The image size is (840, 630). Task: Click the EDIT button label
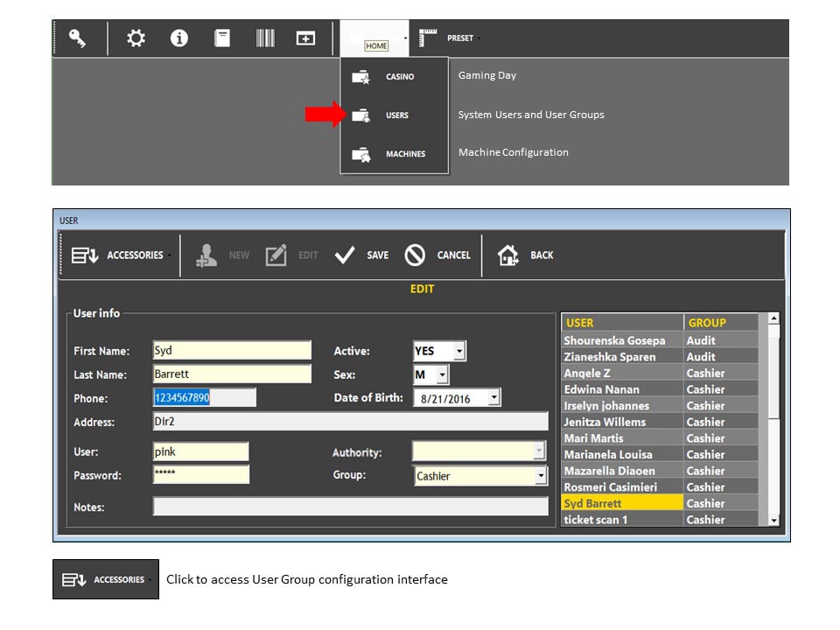(308, 255)
